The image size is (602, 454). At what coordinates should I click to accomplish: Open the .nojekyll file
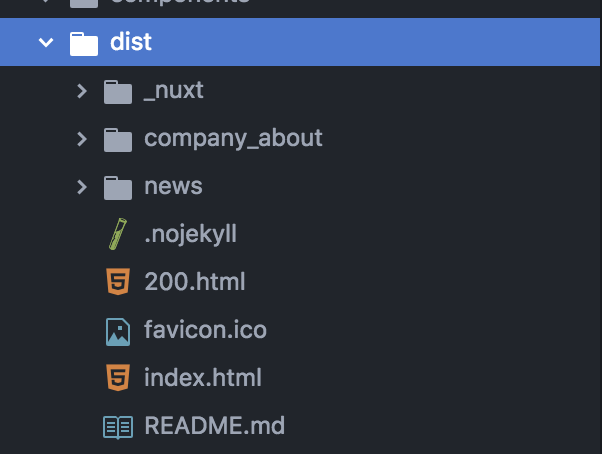[190, 234]
